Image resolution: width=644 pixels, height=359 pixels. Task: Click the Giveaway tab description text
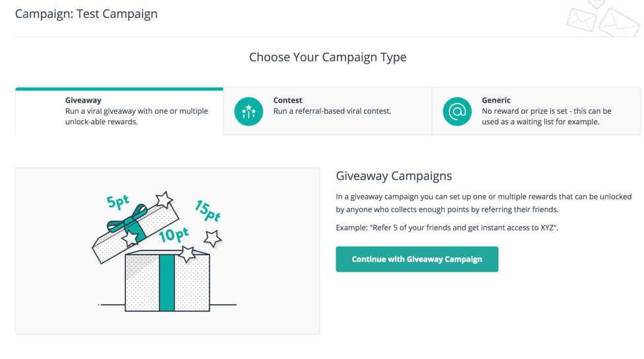point(136,116)
